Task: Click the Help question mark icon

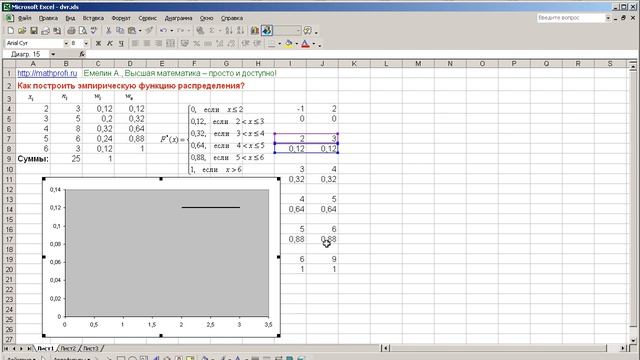Action: (x=308, y=31)
